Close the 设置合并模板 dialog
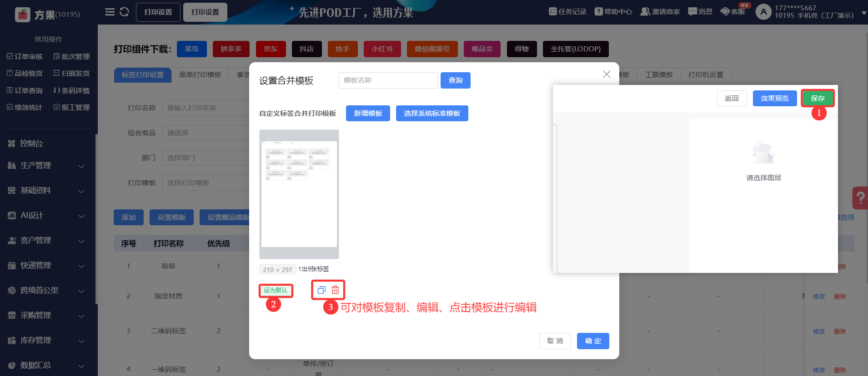 [x=607, y=74]
